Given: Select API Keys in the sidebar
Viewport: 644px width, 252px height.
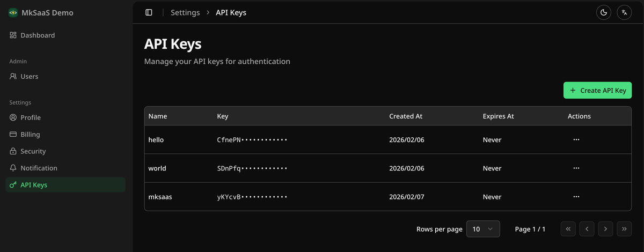Looking at the screenshot, I should 34,185.
